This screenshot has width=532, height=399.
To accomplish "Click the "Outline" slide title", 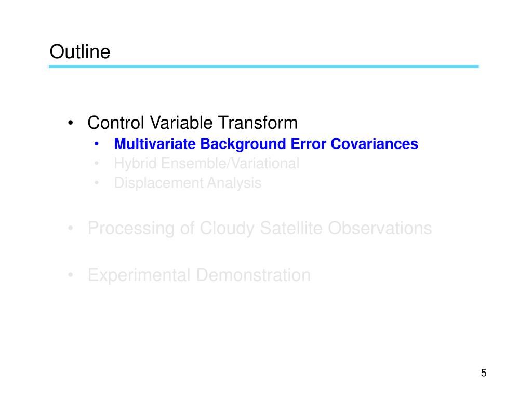I will pos(79,51).
